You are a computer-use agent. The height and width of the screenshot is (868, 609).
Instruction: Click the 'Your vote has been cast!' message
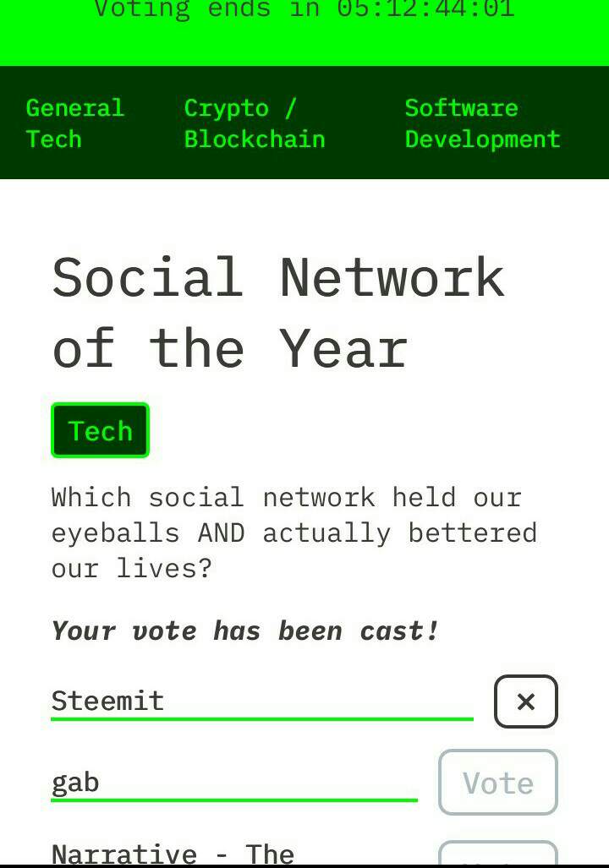pyautogui.click(x=245, y=631)
